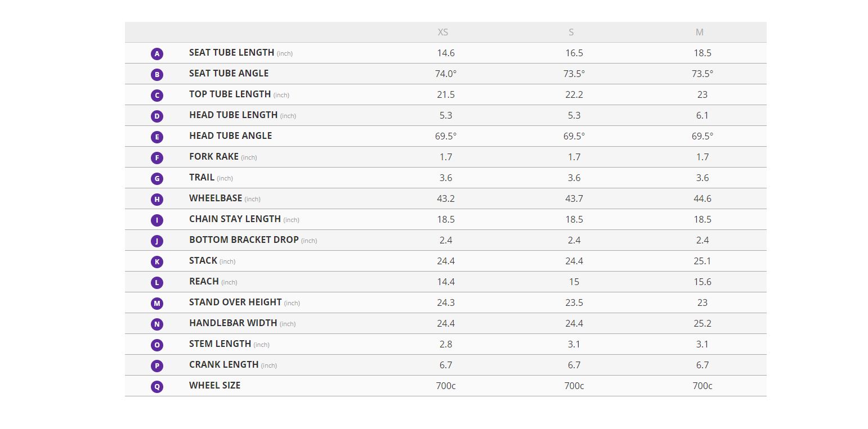The width and height of the screenshot is (868, 429).
Task: Click the purple K Stack icon
Action: [157, 262]
